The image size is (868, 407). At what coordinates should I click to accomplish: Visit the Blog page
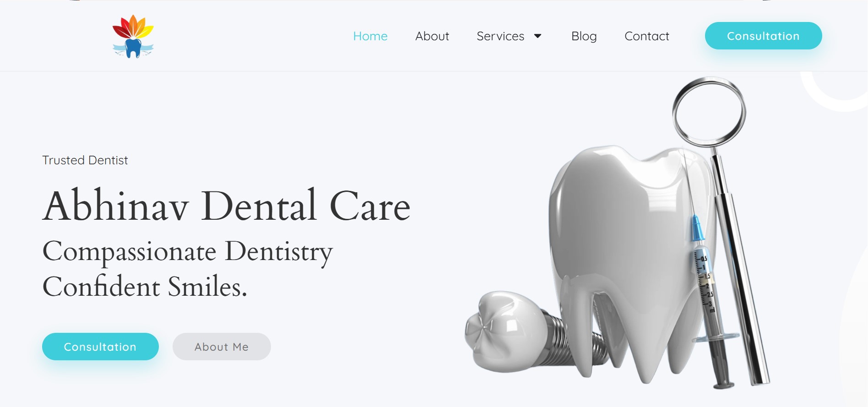coord(584,36)
